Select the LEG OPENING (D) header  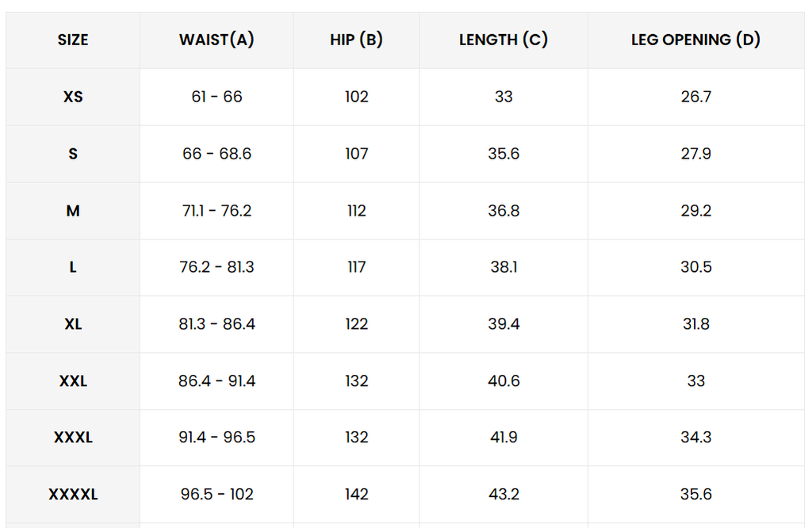(x=695, y=40)
